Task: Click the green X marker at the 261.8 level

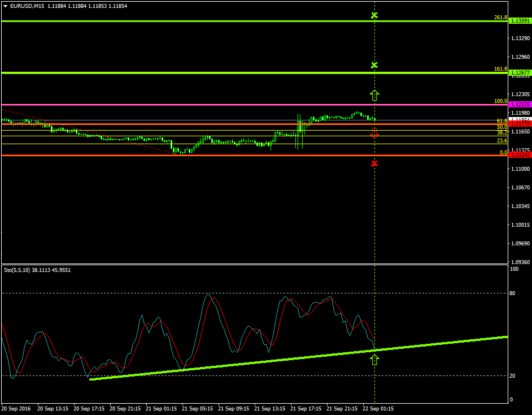Action: 374,15
